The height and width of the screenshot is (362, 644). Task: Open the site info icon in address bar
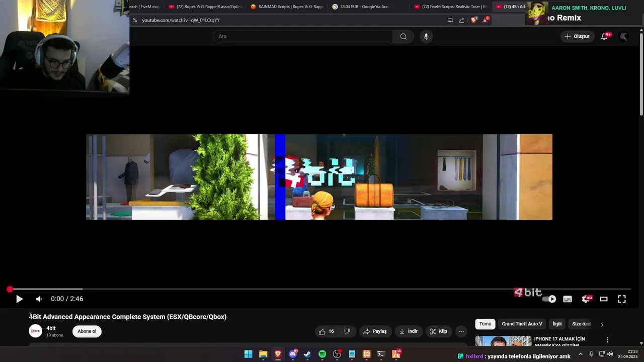click(134, 20)
